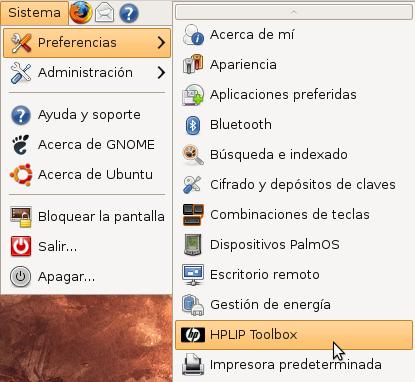Open Escritorio remoto
This screenshot has height=382, width=415.
click(294, 275)
